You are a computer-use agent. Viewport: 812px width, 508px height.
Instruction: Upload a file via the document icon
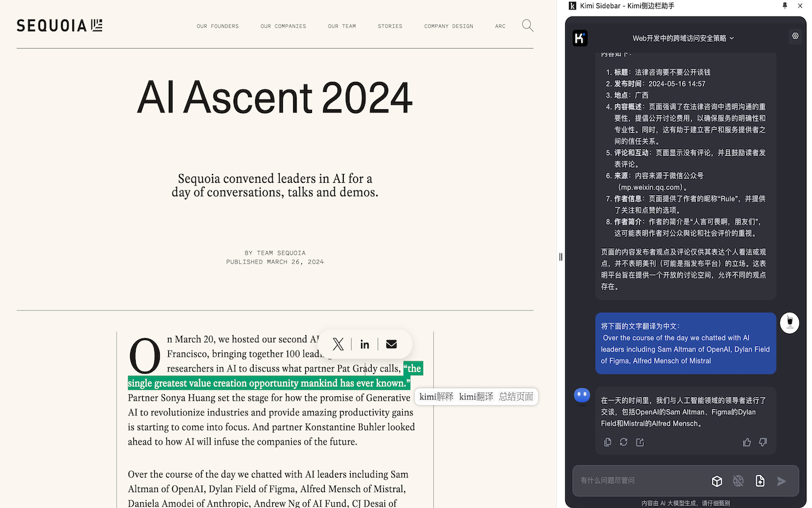(760, 481)
